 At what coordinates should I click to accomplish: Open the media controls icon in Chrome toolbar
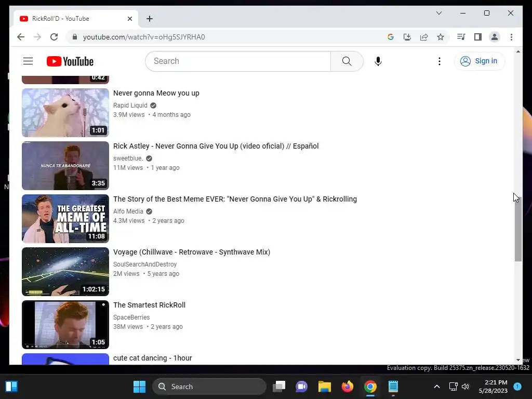click(x=461, y=37)
